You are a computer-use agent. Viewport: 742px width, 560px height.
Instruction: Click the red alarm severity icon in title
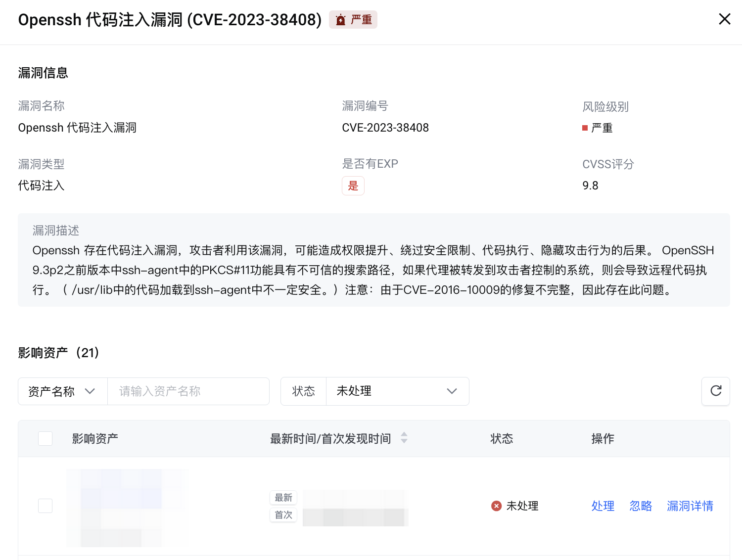340,20
